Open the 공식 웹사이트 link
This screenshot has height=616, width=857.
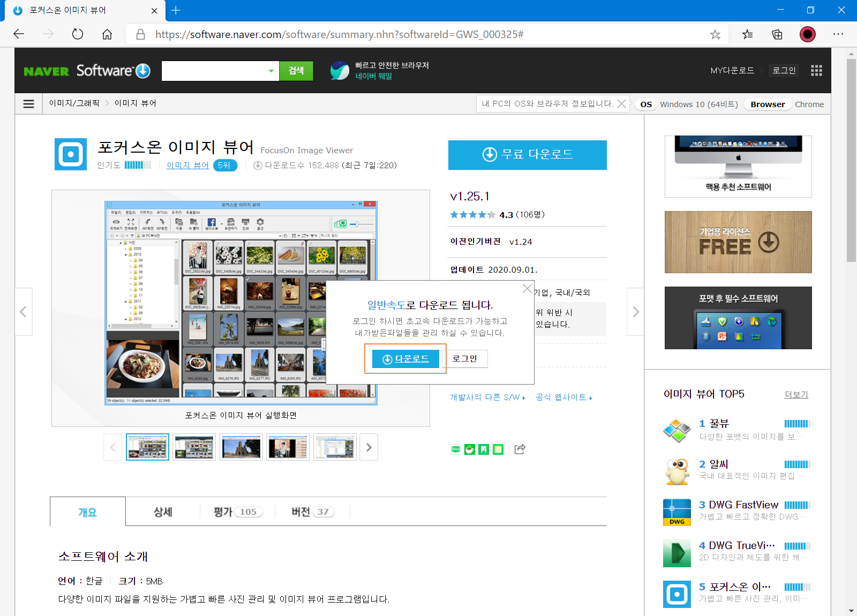pyautogui.click(x=563, y=397)
